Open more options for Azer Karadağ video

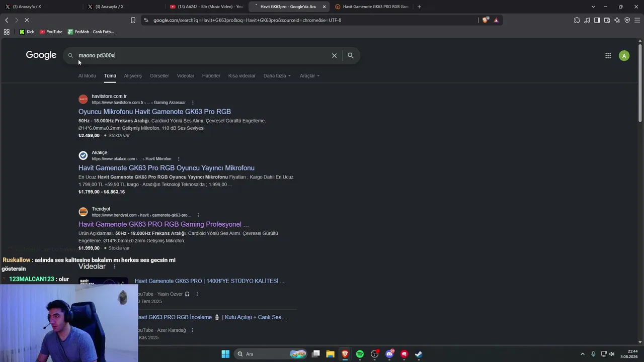(x=193, y=330)
